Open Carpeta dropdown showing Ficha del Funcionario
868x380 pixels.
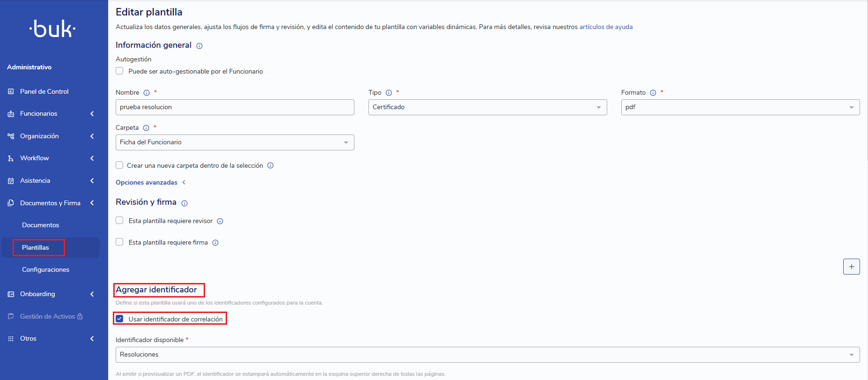pos(235,142)
